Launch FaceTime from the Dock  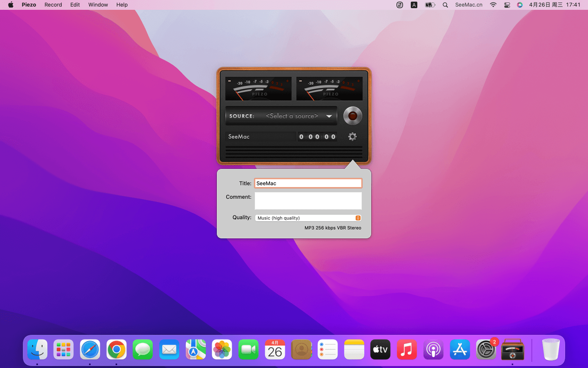(248, 350)
